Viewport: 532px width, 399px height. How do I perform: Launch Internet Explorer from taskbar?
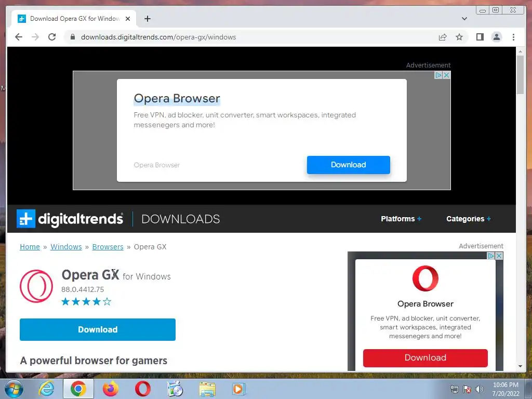point(46,389)
